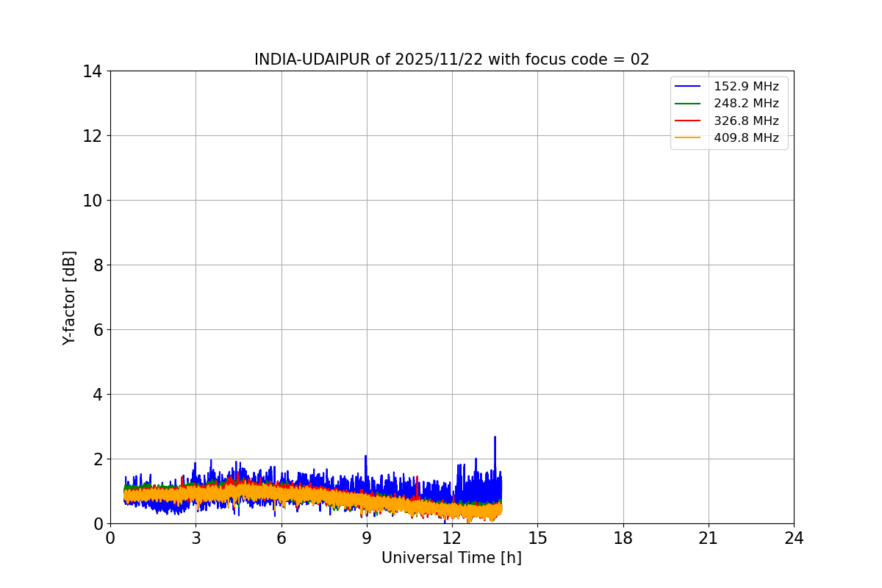Click y-axis tick label 4
The width and height of the screenshot is (882, 588).
click(96, 395)
